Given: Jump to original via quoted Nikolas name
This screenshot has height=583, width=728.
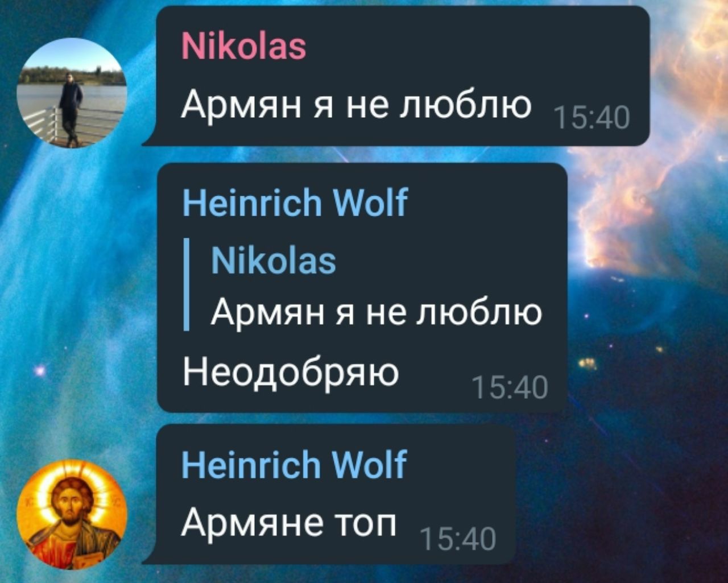Looking at the screenshot, I should pyautogui.click(x=274, y=261).
